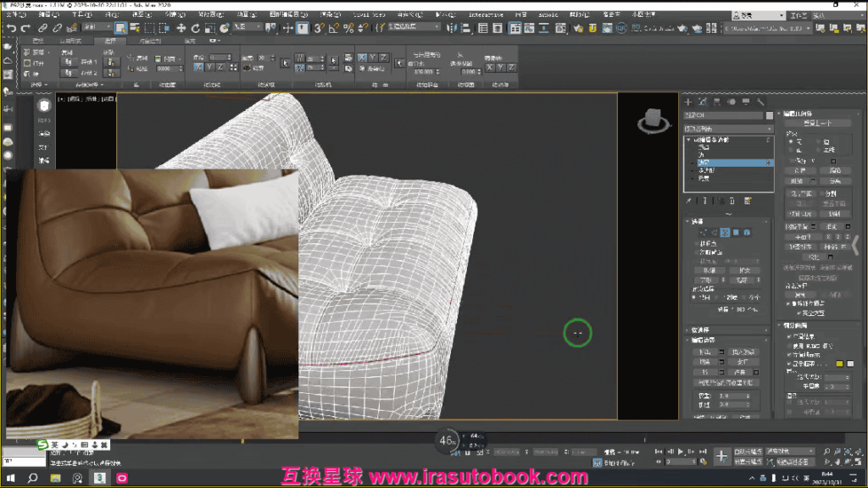This screenshot has height=488, width=868.
Task: Toggle the Angle Snap tool
Action: [334, 28]
